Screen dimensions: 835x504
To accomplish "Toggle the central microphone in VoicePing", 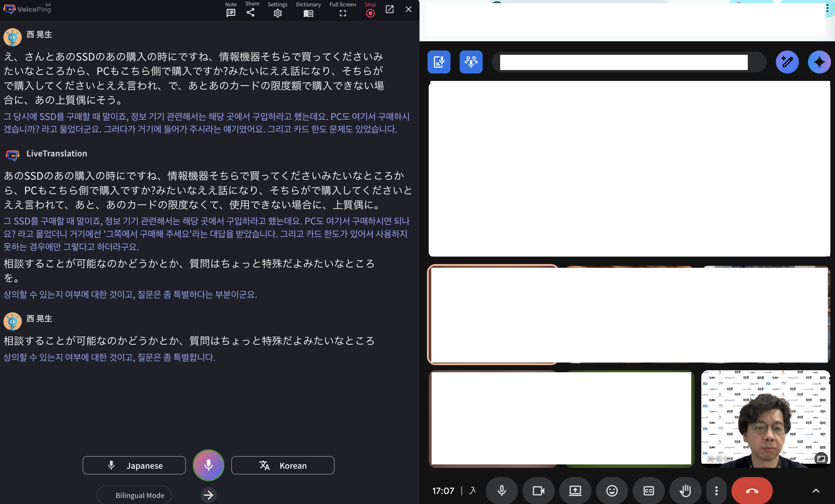I will pyautogui.click(x=208, y=465).
